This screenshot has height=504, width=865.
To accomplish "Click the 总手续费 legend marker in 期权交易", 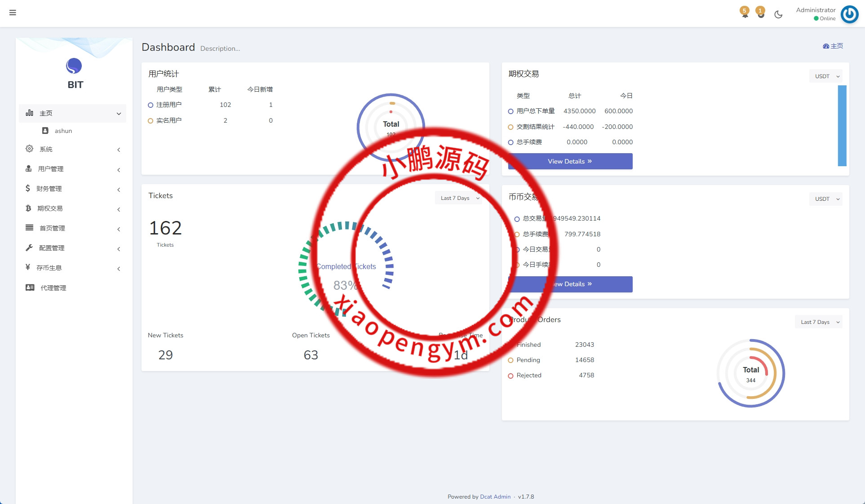I will pyautogui.click(x=510, y=142).
